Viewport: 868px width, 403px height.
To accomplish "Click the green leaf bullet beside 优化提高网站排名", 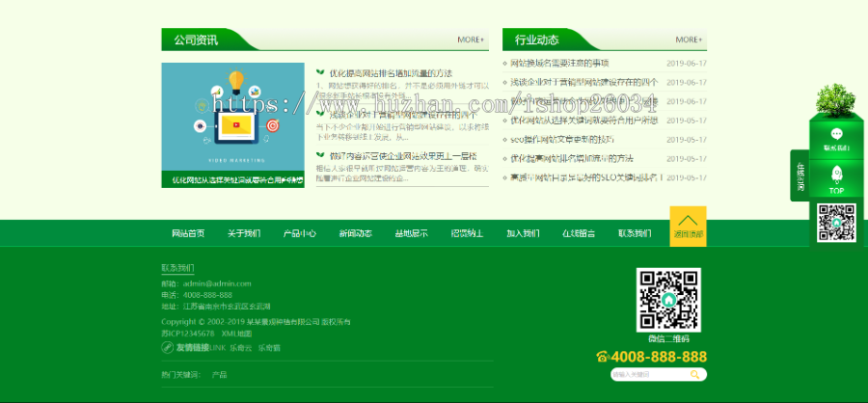I will click(320, 72).
